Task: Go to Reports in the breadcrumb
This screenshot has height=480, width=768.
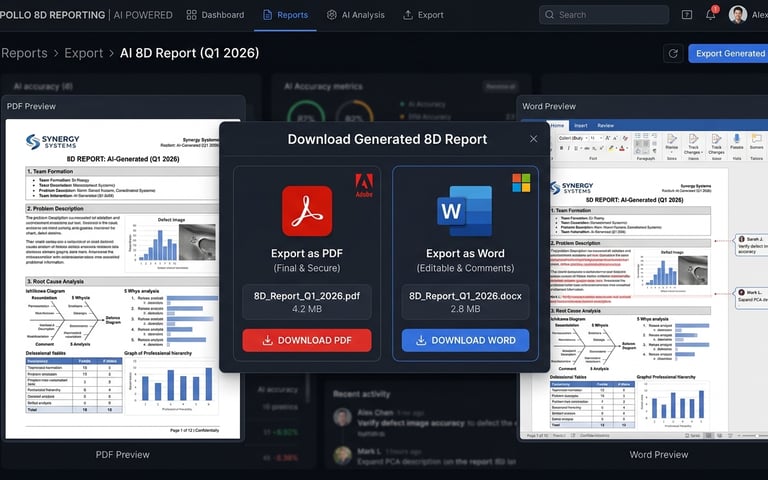Action: click(x=24, y=53)
